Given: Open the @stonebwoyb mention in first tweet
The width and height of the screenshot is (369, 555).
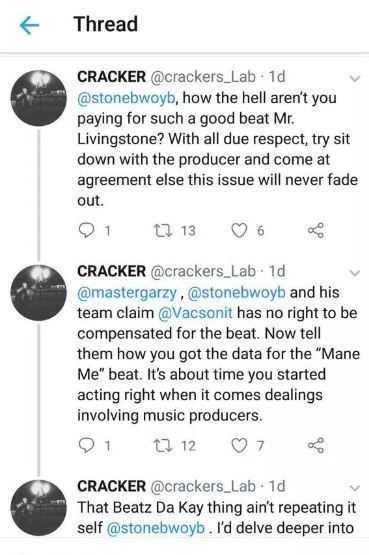Looking at the screenshot, I should [126, 98].
